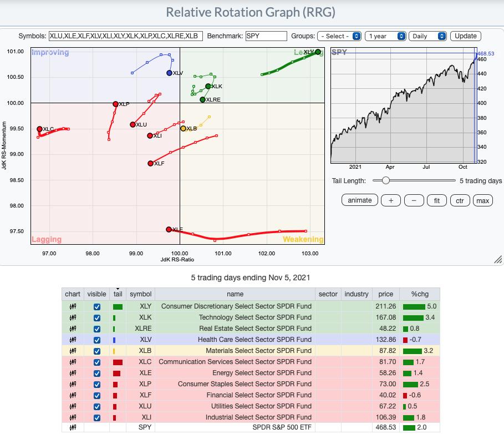Screen dimensions: 504x434
Task: Click the XLC data point on the graph
Action: (39, 129)
